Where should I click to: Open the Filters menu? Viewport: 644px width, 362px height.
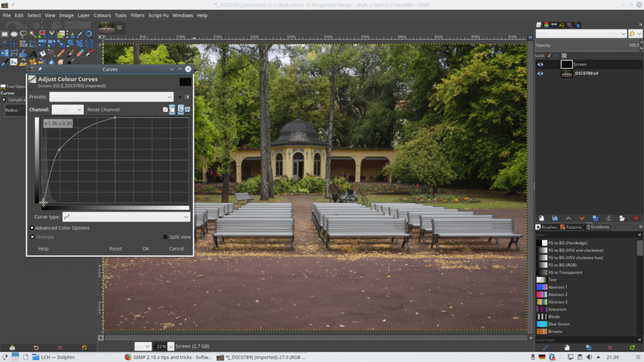[x=137, y=15]
